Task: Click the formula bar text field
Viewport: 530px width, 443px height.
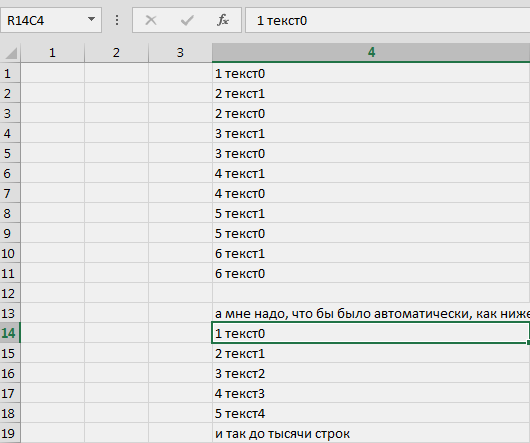Action: point(387,20)
